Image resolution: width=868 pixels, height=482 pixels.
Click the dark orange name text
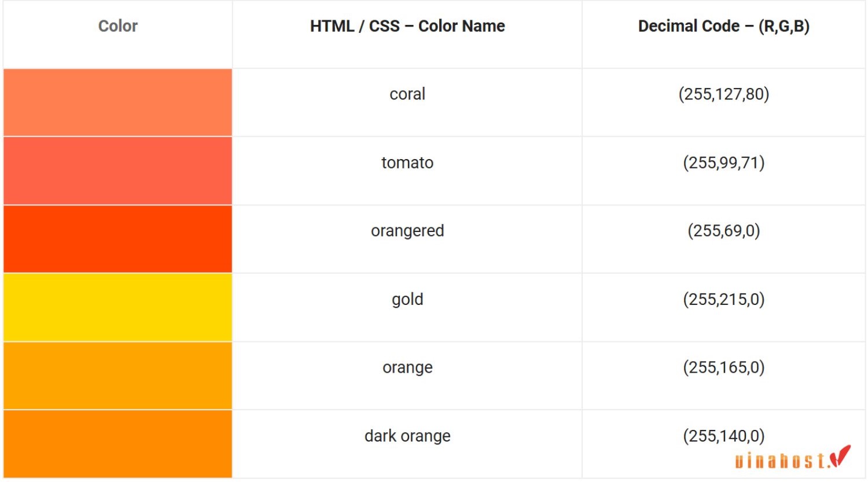(407, 436)
